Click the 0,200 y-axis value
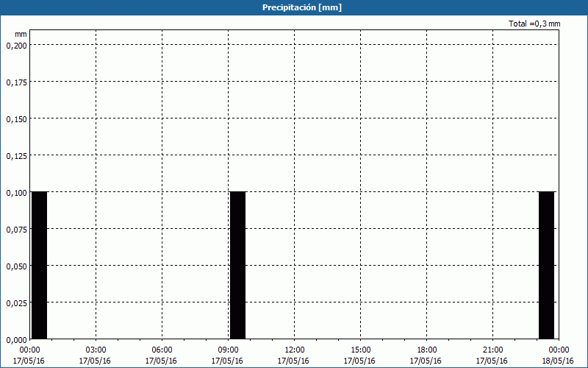588x368 pixels. click(17, 46)
